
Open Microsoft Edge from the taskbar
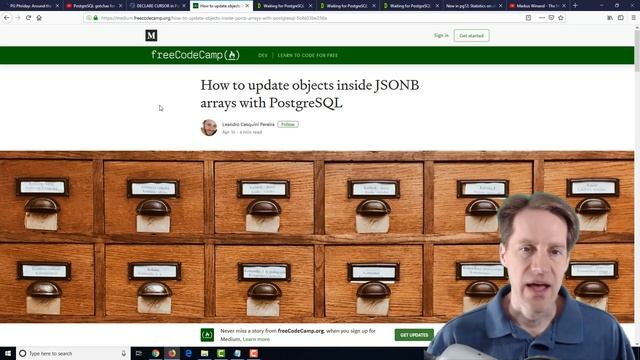pyautogui.click(x=188, y=353)
